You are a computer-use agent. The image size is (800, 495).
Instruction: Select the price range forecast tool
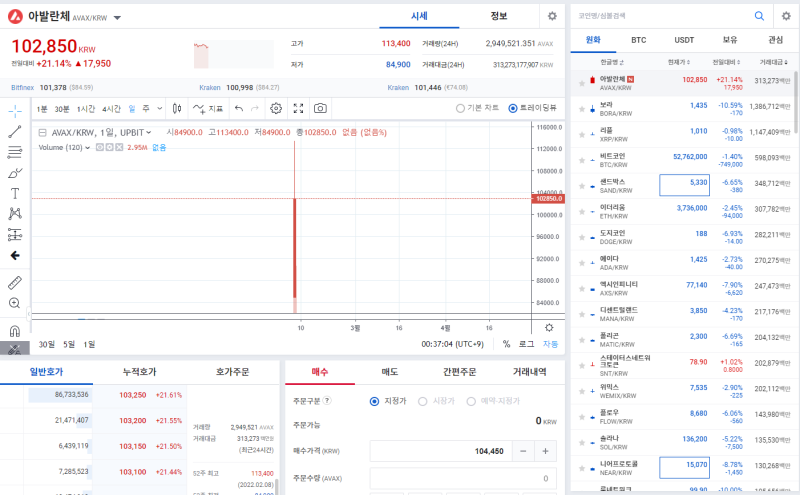(15, 234)
